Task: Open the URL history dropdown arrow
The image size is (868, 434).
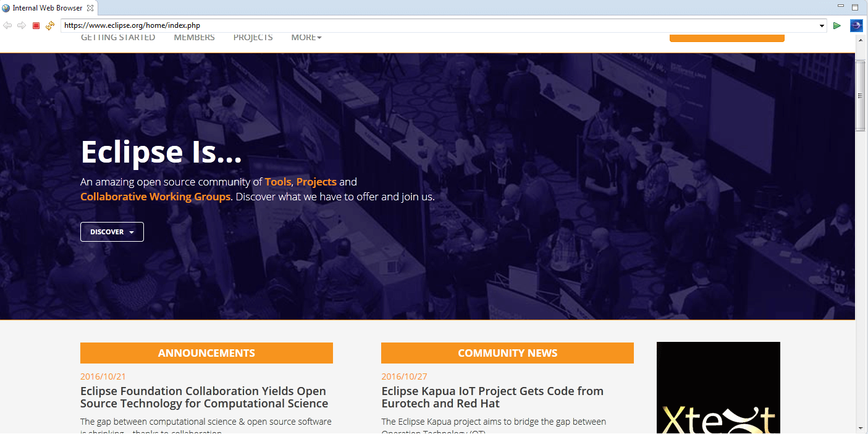Action: [x=822, y=26]
